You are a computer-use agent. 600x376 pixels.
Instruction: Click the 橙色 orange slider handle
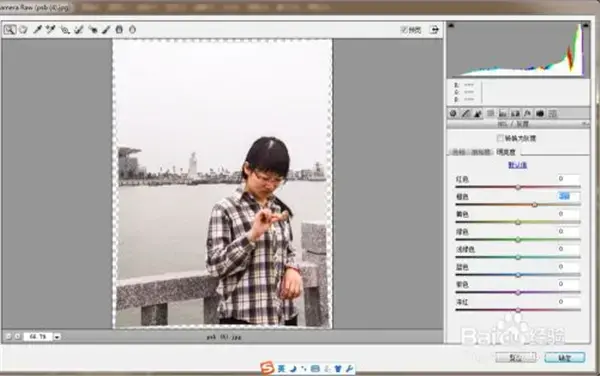coord(535,205)
